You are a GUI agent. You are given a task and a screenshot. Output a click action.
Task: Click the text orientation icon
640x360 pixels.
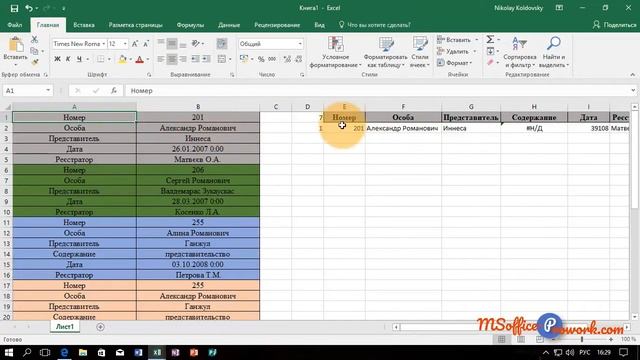(x=196, y=43)
